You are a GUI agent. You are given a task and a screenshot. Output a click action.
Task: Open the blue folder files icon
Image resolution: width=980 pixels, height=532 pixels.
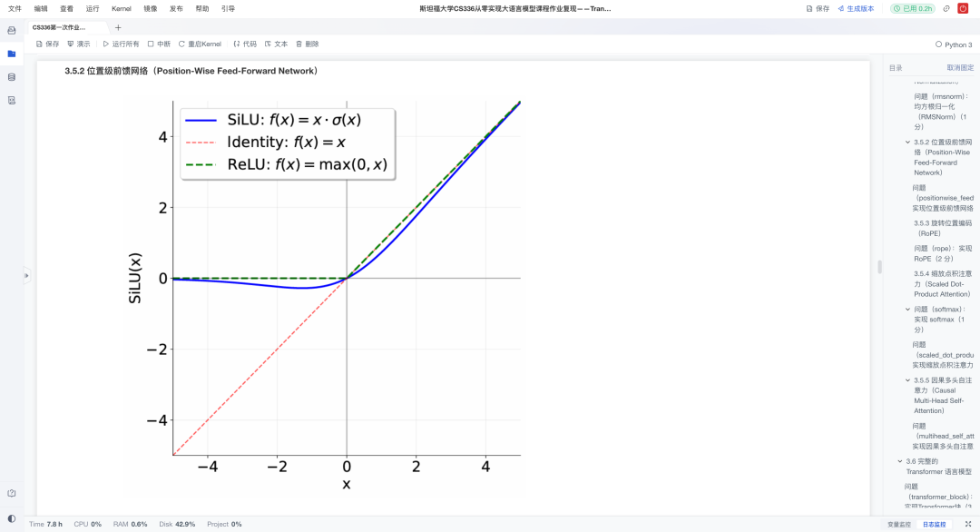pos(11,54)
